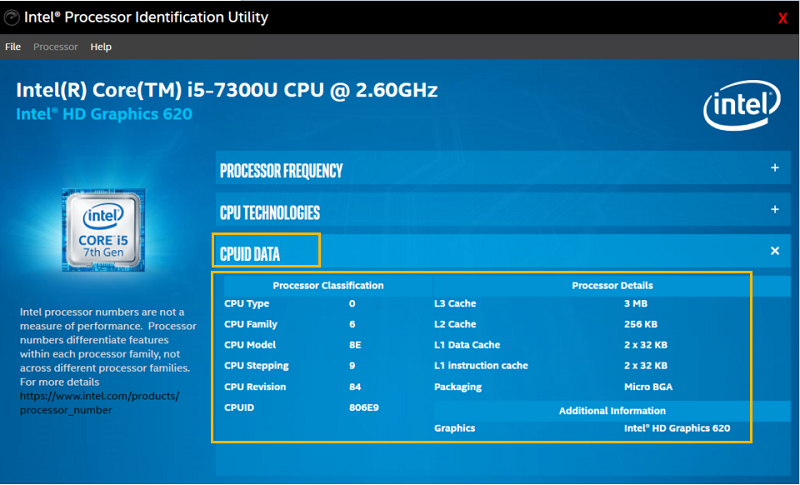This screenshot has width=800, height=485.
Task: Click the app icon in the title bar
Action: (12, 18)
